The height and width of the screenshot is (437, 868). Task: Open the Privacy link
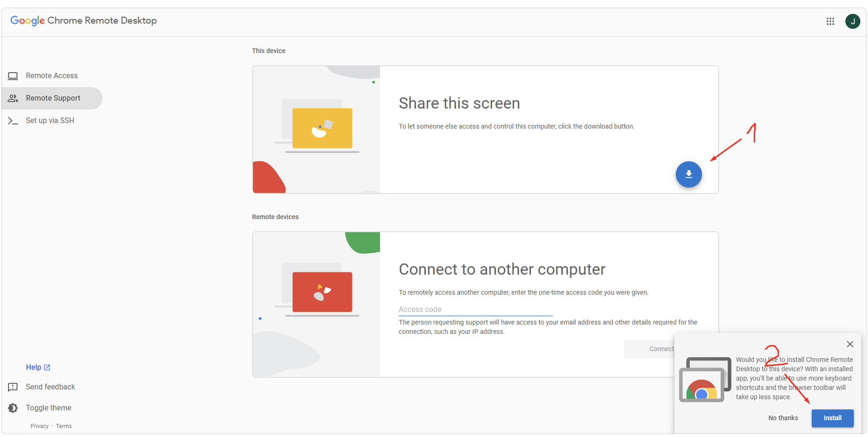(39, 426)
